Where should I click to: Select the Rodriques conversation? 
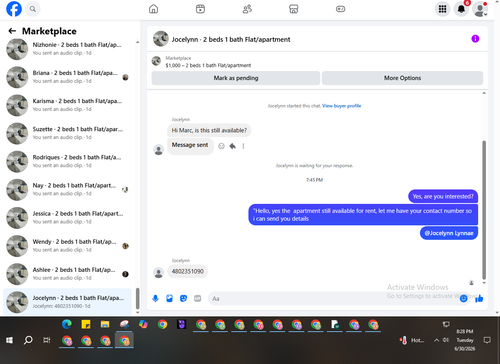tap(67, 161)
